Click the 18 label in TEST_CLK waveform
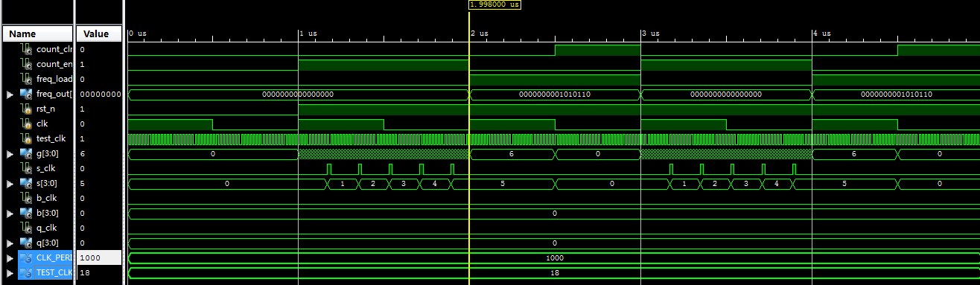 pyautogui.click(x=554, y=273)
